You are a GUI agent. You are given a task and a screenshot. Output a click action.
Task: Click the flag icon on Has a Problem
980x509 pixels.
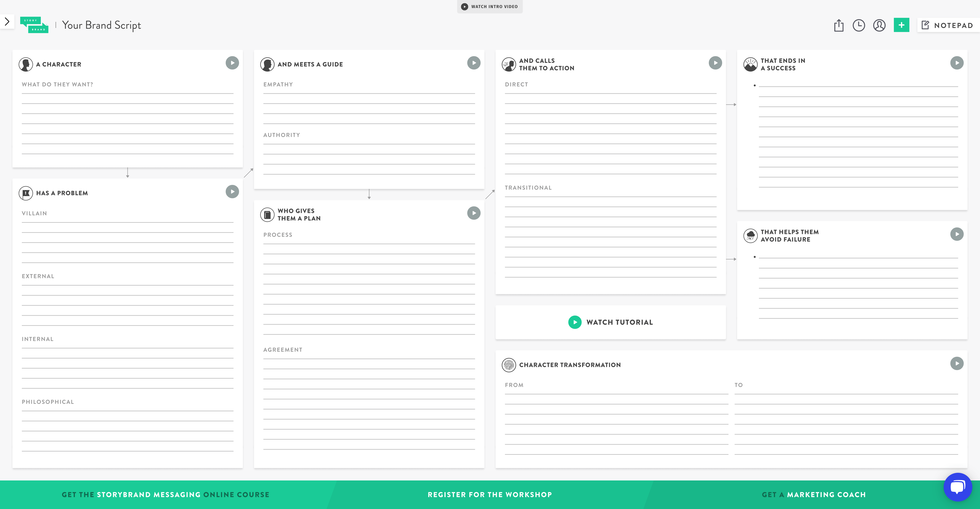click(x=25, y=193)
